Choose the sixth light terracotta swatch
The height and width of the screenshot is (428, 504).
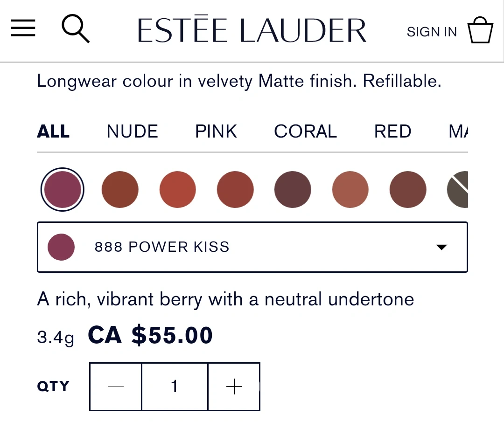[x=350, y=190]
